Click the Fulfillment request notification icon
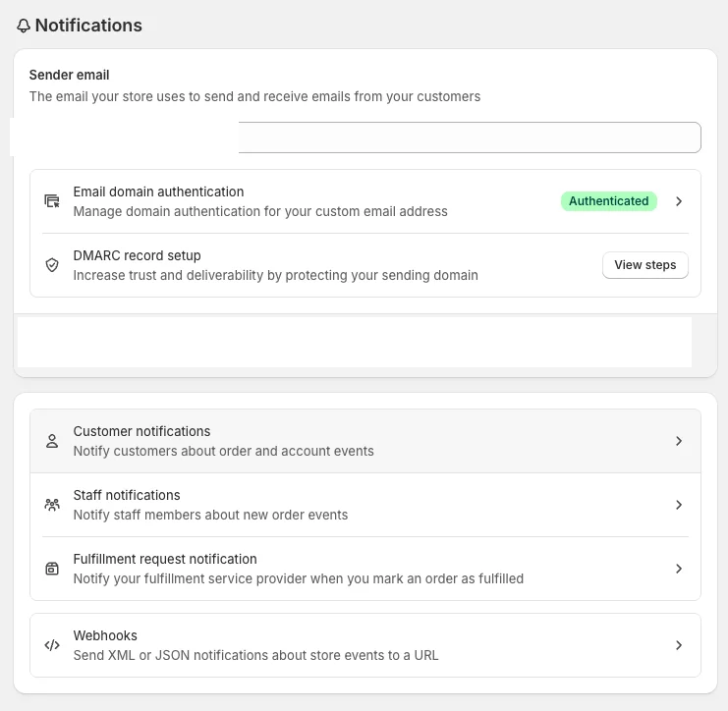 [52, 569]
